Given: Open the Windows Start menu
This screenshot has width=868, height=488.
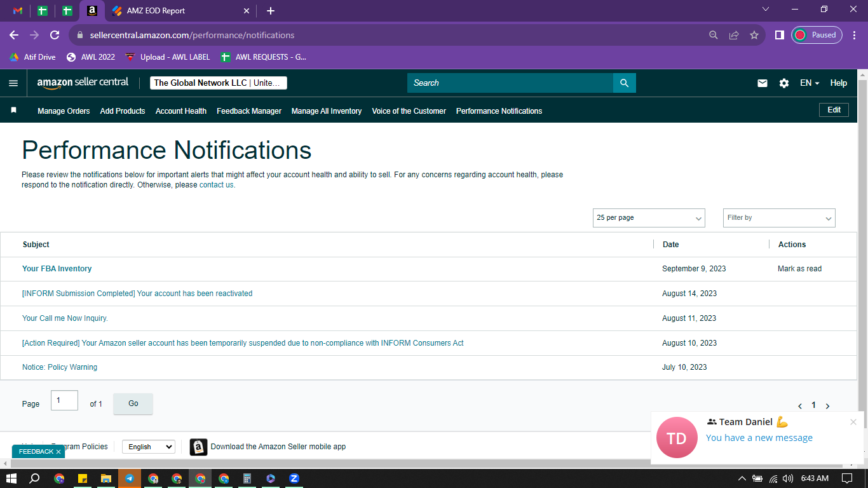Looking at the screenshot, I should point(11,478).
